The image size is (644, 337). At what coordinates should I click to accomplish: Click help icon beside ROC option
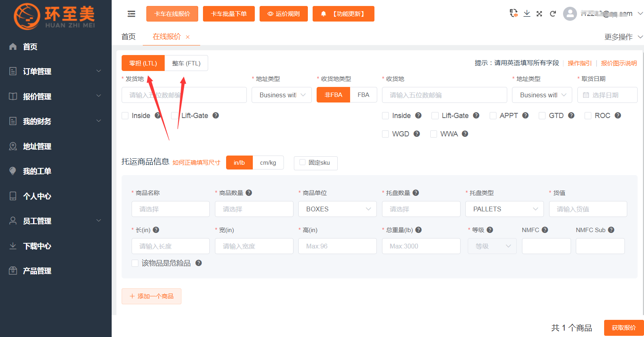click(618, 116)
